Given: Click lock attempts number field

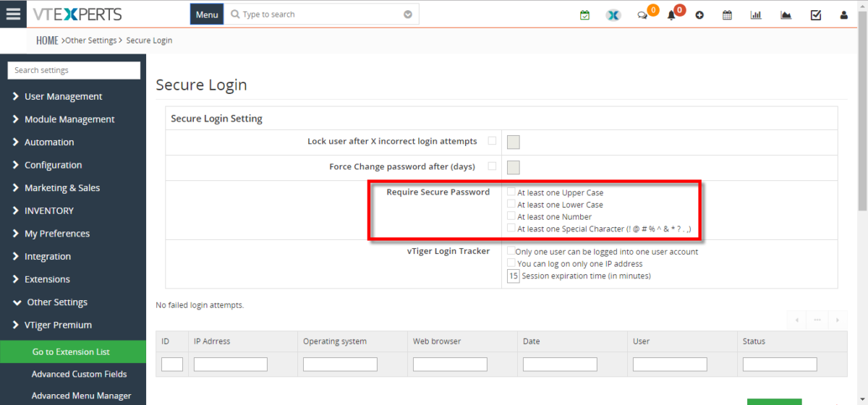Looking at the screenshot, I should (514, 142).
